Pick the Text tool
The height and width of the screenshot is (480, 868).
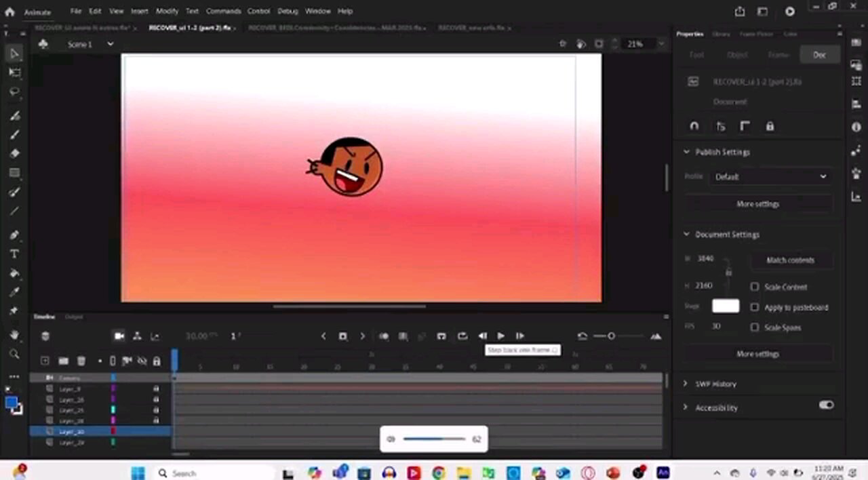pos(14,254)
